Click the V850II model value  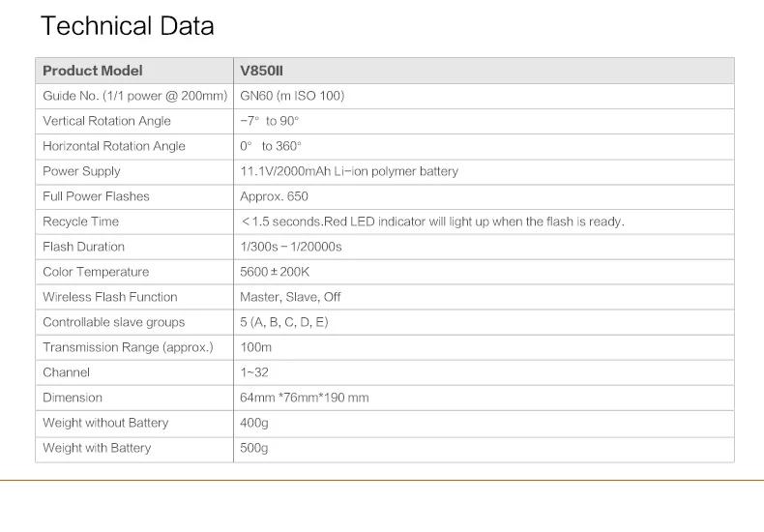click(x=261, y=71)
